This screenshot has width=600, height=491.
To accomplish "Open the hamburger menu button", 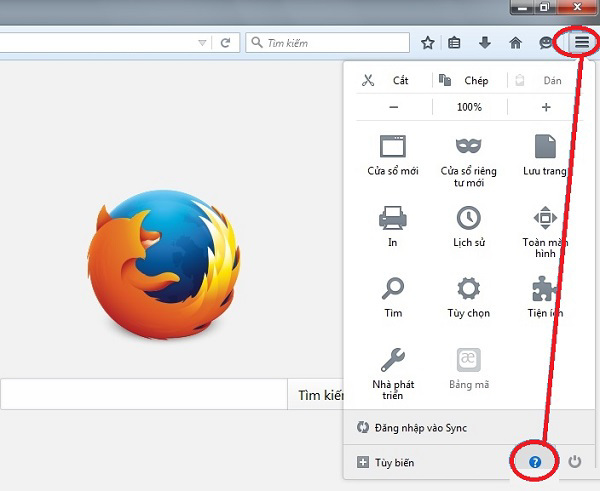I will tap(581, 43).
